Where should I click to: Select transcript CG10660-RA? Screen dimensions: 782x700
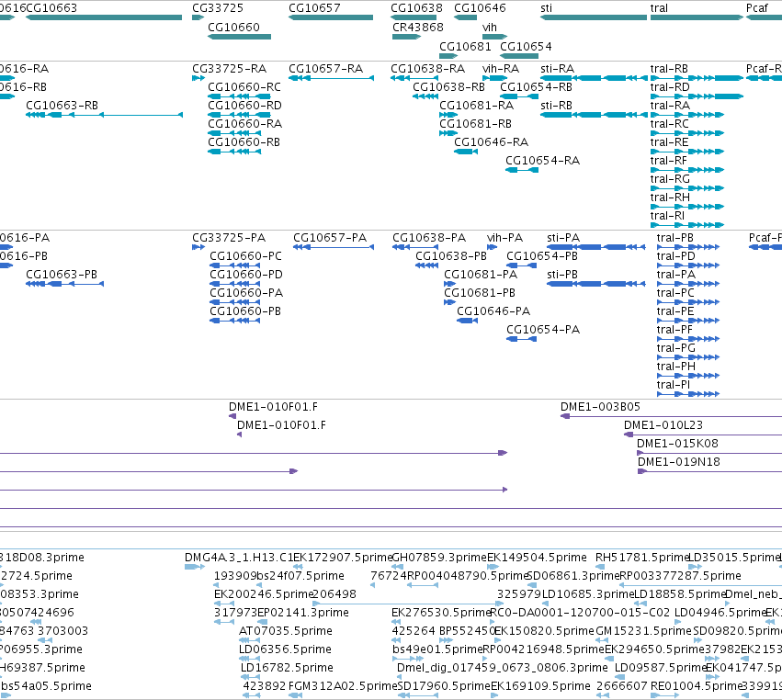click(x=234, y=133)
